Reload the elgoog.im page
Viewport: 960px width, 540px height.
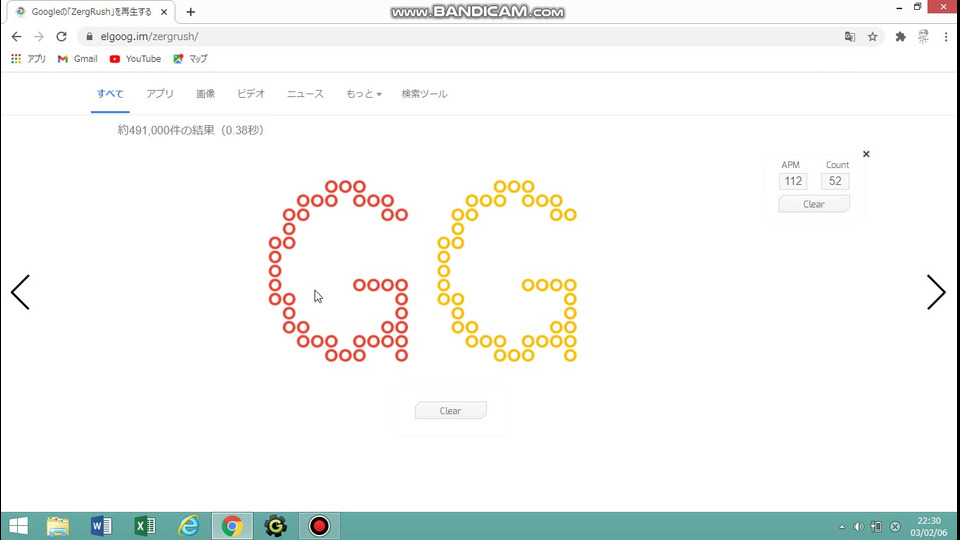[x=61, y=37]
